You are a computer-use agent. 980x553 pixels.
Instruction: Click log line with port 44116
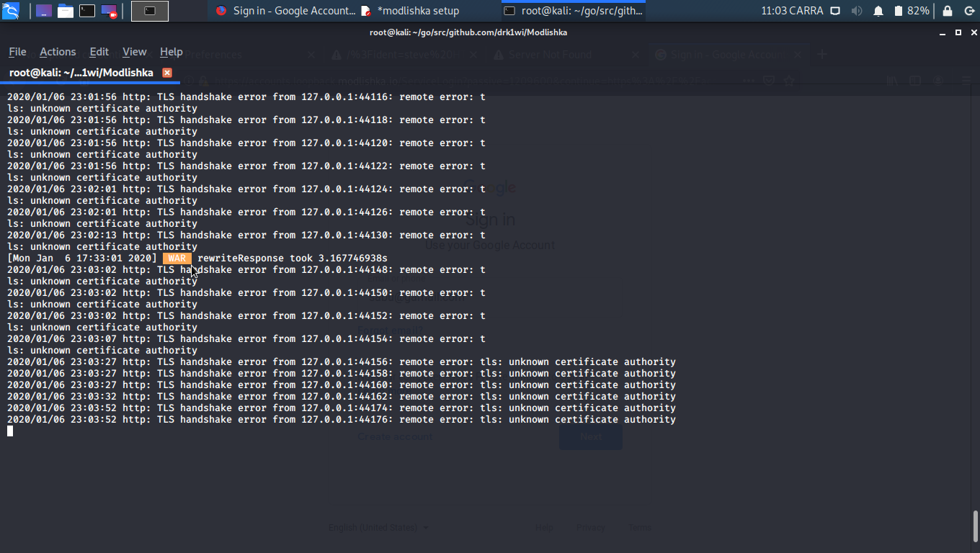[x=246, y=96]
